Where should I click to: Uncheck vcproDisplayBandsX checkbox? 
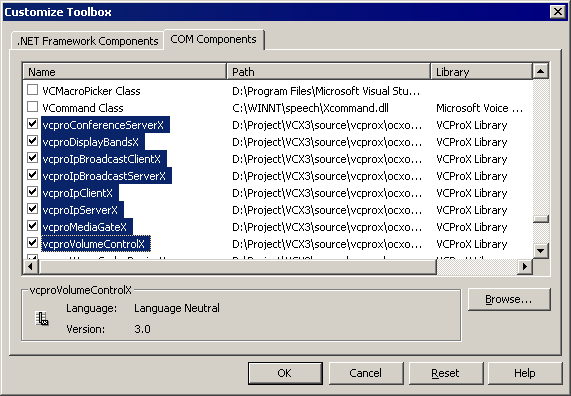[x=32, y=141]
